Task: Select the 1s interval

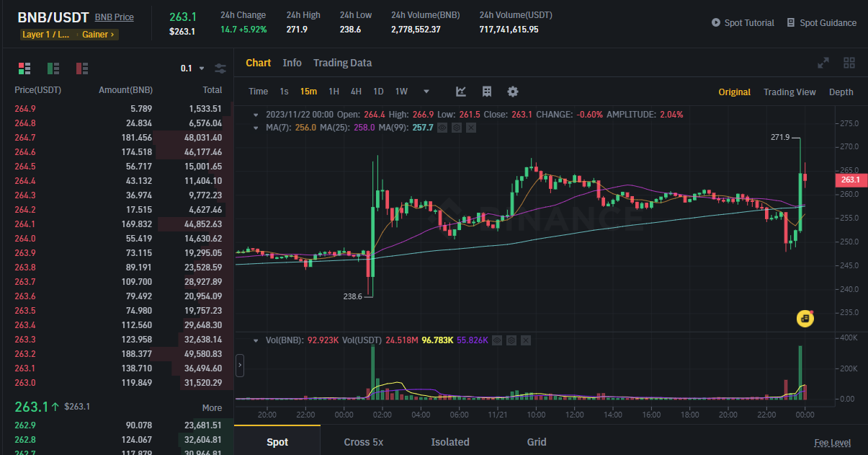Action: tap(284, 92)
